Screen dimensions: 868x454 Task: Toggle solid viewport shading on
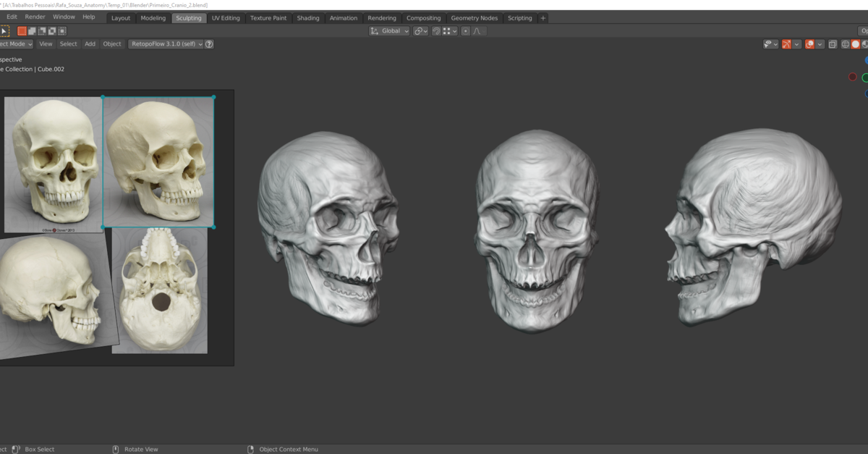pyautogui.click(x=856, y=44)
